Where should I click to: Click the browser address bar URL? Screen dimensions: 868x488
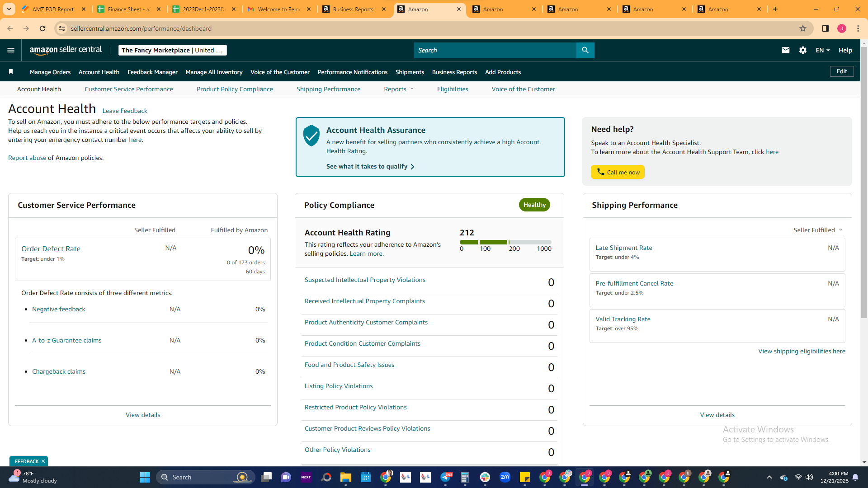pyautogui.click(x=141, y=28)
